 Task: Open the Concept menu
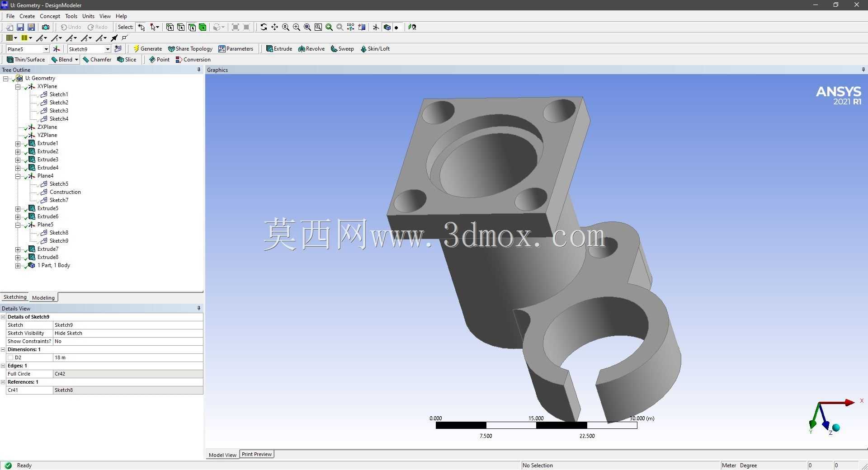click(x=50, y=16)
